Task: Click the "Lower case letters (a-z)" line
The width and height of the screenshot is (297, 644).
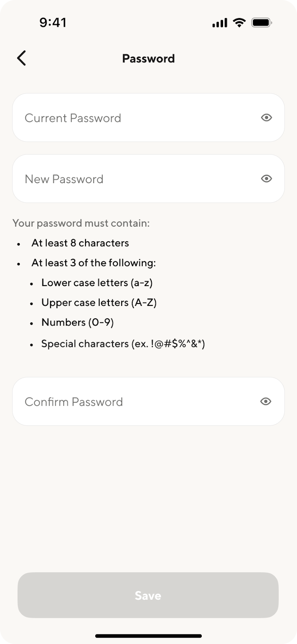Action: (97, 283)
